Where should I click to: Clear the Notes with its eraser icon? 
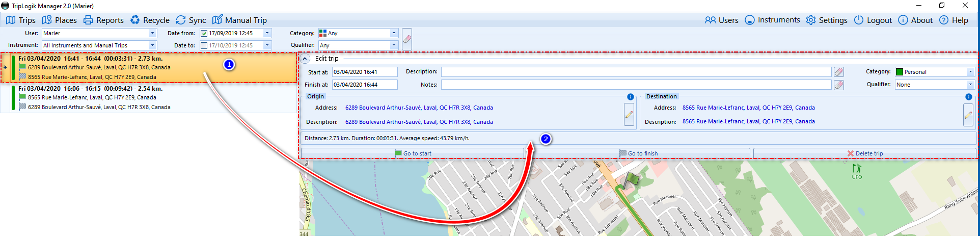(x=839, y=85)
